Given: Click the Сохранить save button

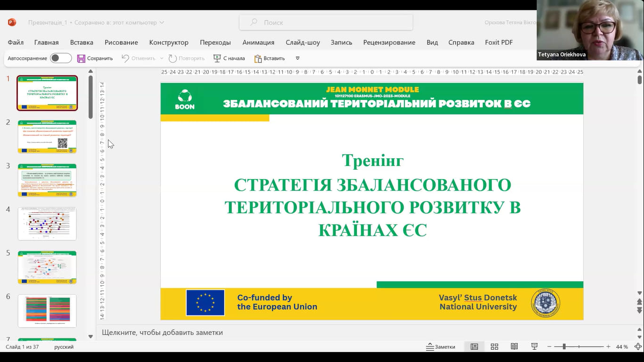Looking at the screenshot, I should [x=95, y=58].
